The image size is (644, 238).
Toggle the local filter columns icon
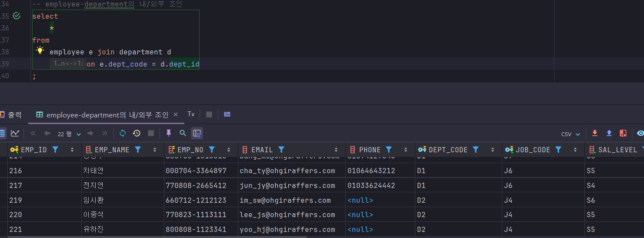pyautogui.click(x=197, y=133)
